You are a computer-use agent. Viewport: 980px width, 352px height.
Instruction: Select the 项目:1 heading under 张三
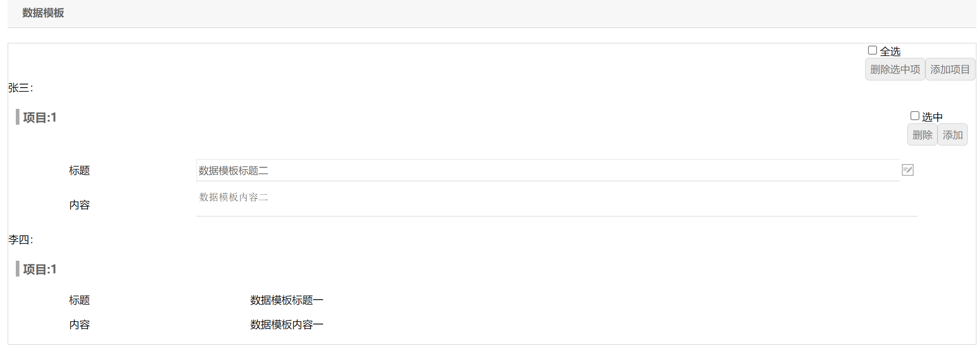[x=40, y=117]
